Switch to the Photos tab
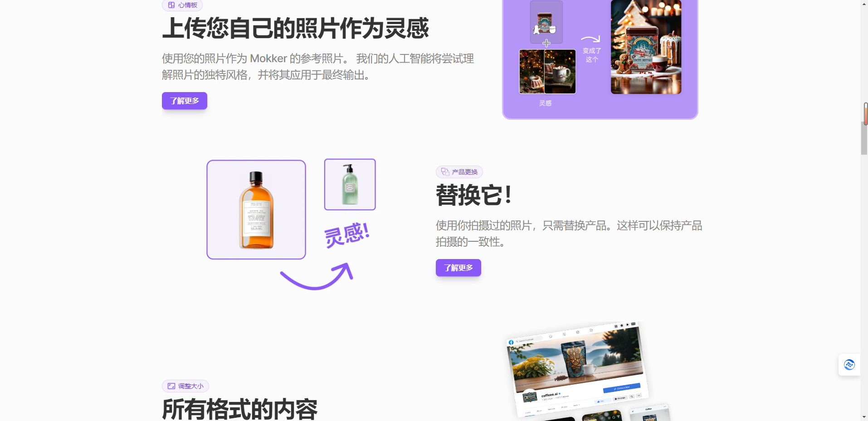The image size is (868, 421). click(x=564, y=407)
